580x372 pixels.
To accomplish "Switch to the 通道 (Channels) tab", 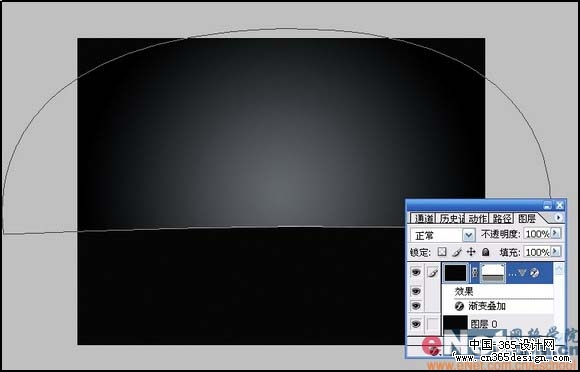I will click(424, 219).
